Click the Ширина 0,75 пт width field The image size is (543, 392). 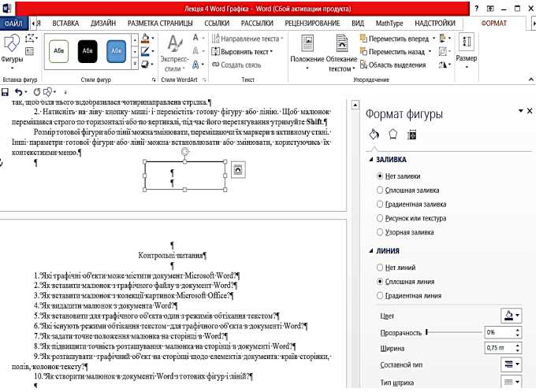click(499, 348)
